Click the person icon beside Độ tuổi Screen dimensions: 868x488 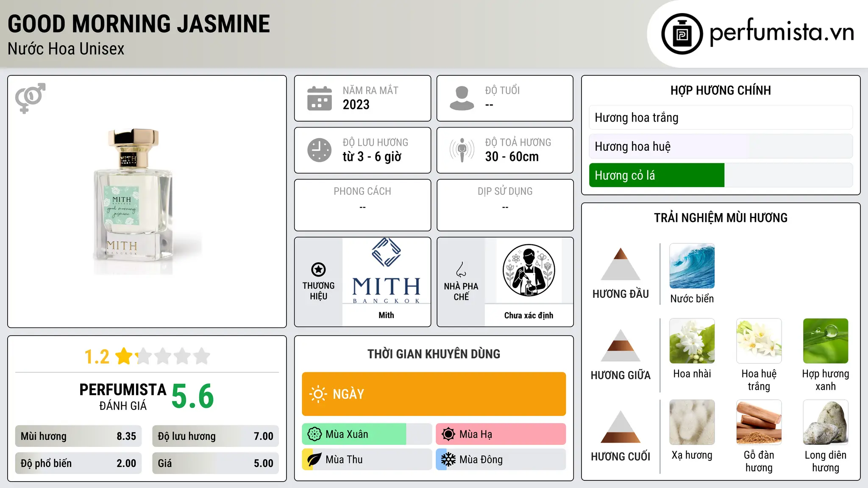462,98
